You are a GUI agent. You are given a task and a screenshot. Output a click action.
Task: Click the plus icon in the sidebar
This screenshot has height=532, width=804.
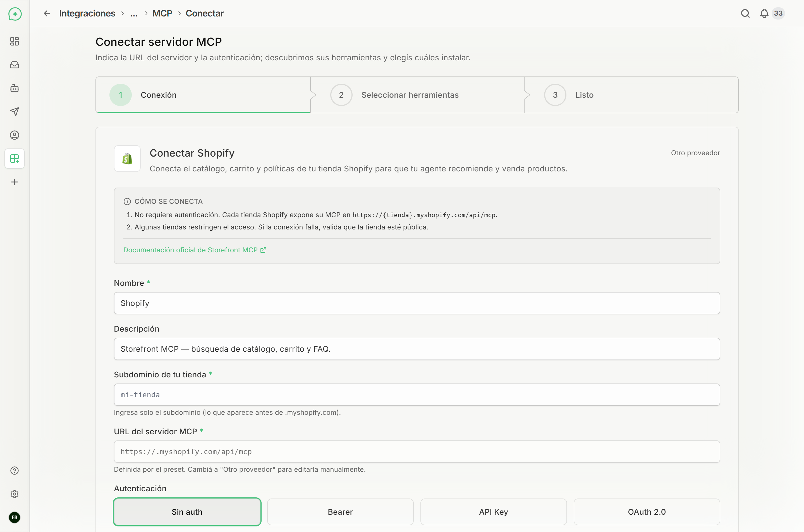[x=15, y=182]
